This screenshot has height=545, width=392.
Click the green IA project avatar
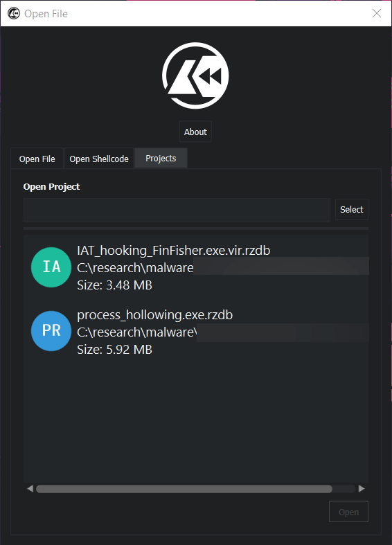51,267
